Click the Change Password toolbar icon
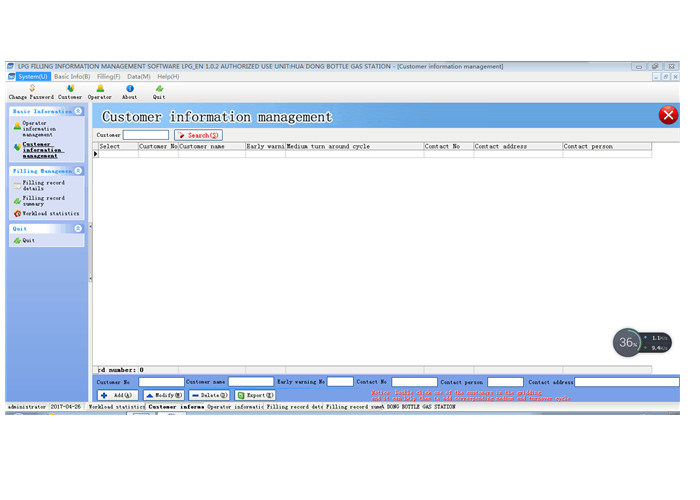This screenshot has width=700, height=500. (31, 89)
